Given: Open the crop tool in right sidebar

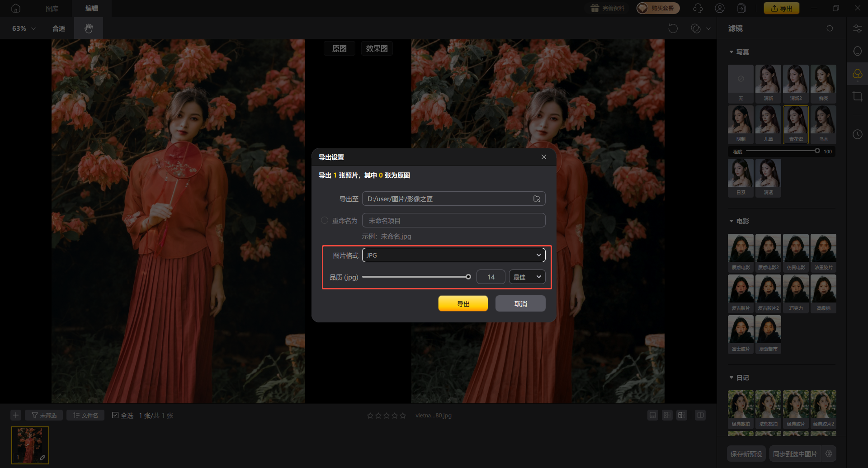Looking at the screenshot, I should pyautogui.click(x=857, y=96).
